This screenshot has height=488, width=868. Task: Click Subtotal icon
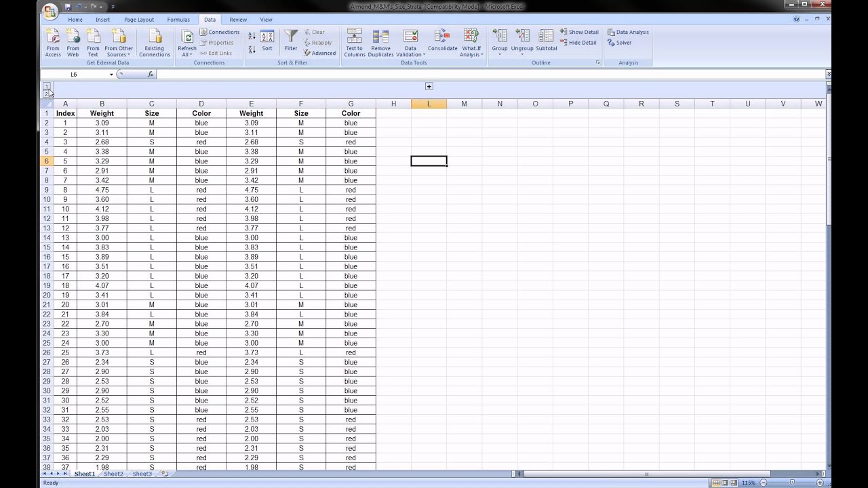(546, 41)
